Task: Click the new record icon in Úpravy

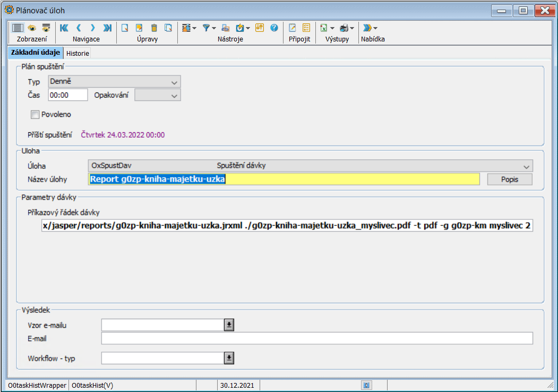Action: (125, 28)
